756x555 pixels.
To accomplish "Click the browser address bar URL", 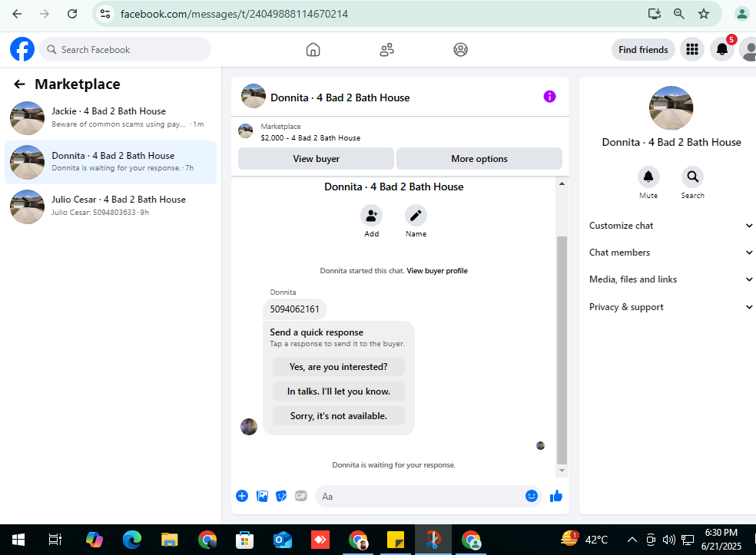I will pos(234,14).
